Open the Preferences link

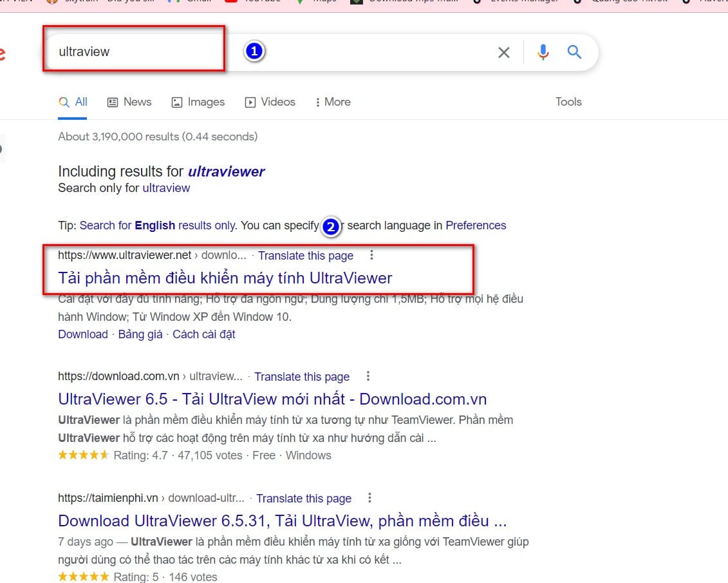click(476, 225)
